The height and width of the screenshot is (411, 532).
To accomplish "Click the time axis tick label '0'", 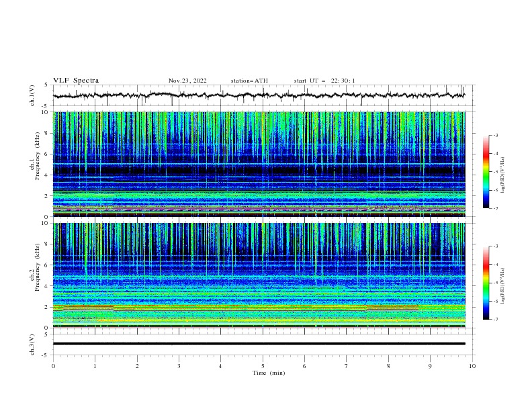I will 53,366.
